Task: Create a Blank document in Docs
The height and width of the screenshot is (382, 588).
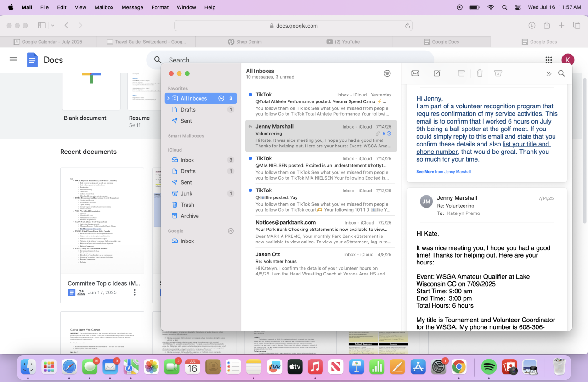Action: click(x=91, y=91)
